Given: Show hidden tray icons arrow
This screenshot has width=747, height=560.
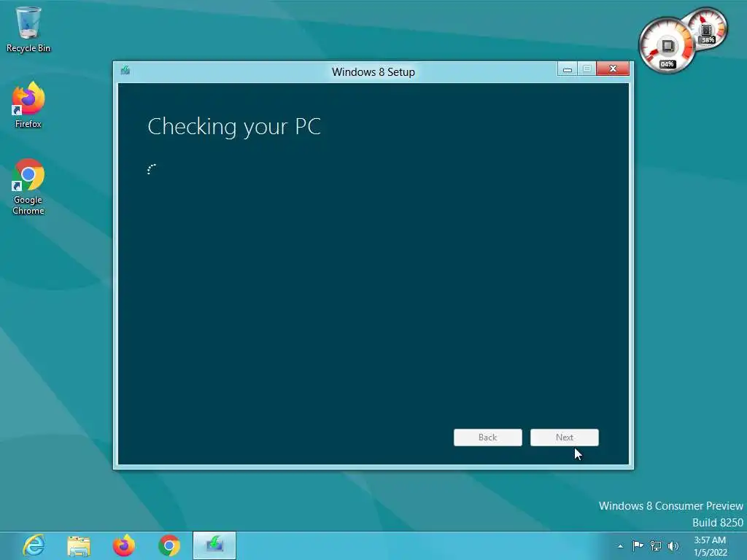Looking at the screenshot, I should [620, 546].
